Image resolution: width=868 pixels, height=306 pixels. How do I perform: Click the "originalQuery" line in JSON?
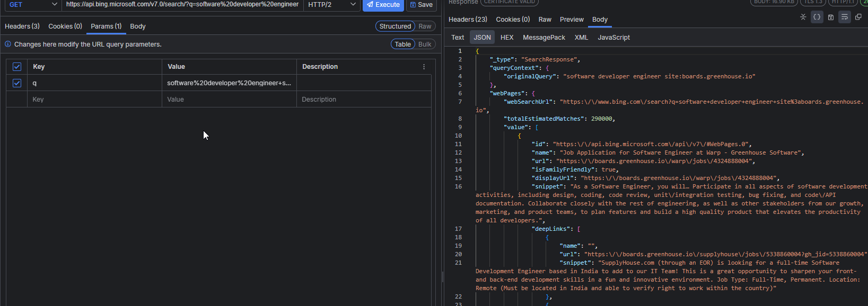tap(629, 76)
